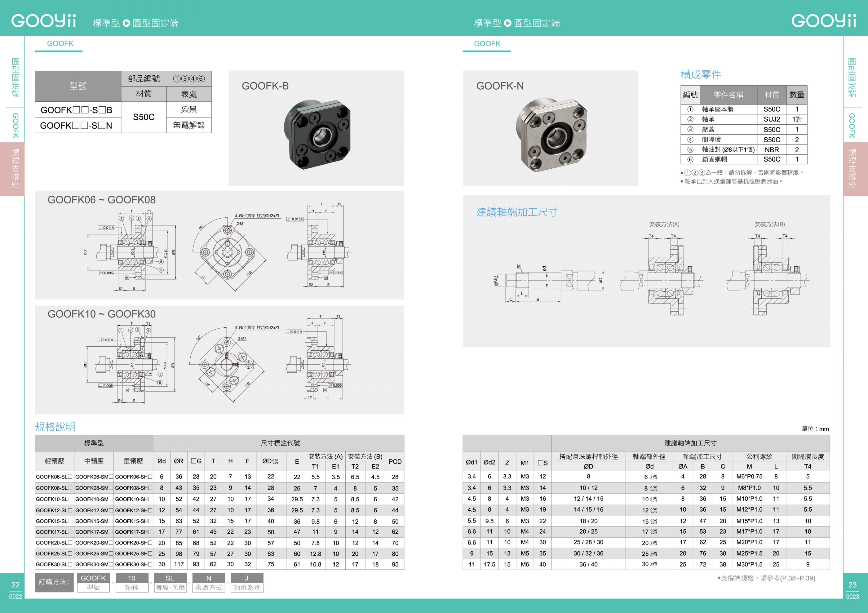Click the 輕預壓 column header

click(55, 461)
